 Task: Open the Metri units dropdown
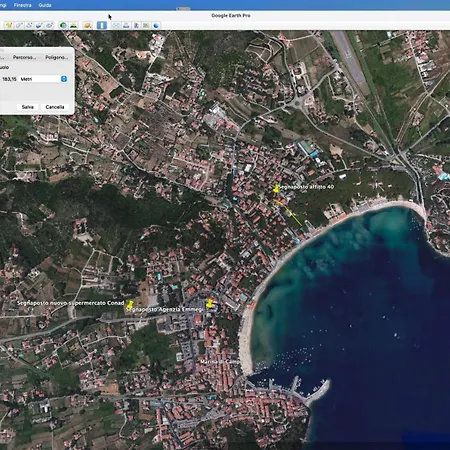click(43, 79)
